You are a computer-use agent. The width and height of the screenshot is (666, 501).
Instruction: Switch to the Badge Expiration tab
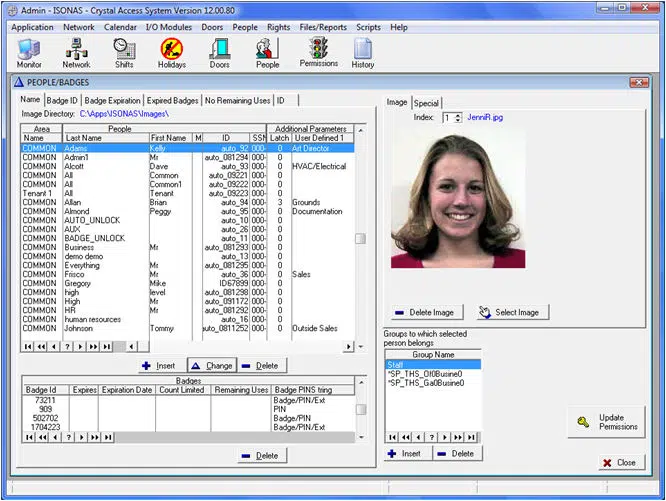[x=113, y=100]
